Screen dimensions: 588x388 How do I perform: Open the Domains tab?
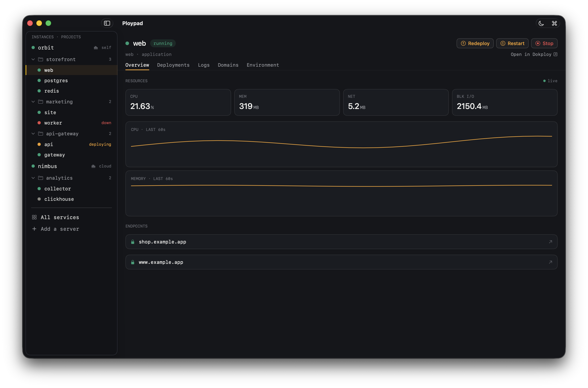pos(228,65)
